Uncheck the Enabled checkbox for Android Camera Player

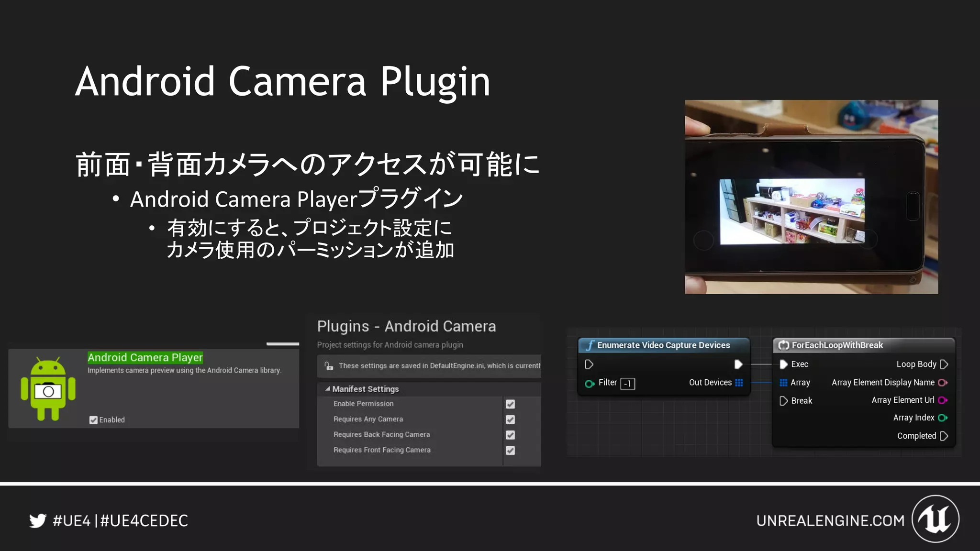[93, 420]
